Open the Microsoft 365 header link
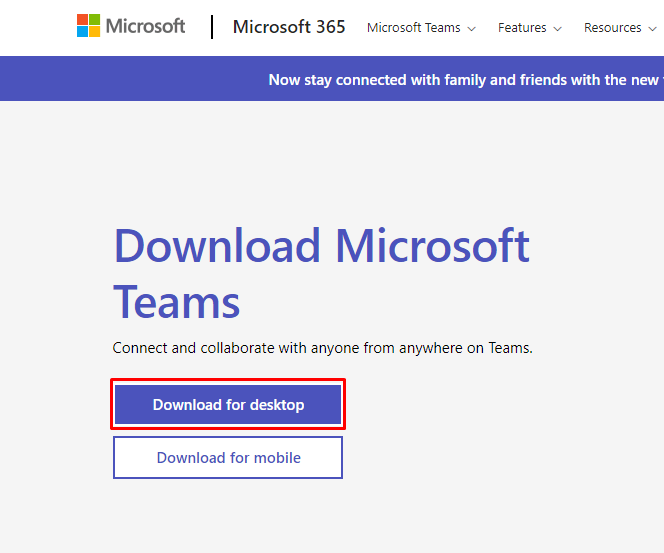Image resolution: width=664 pixels, height=553 pixels. click(x=289, y=27)
